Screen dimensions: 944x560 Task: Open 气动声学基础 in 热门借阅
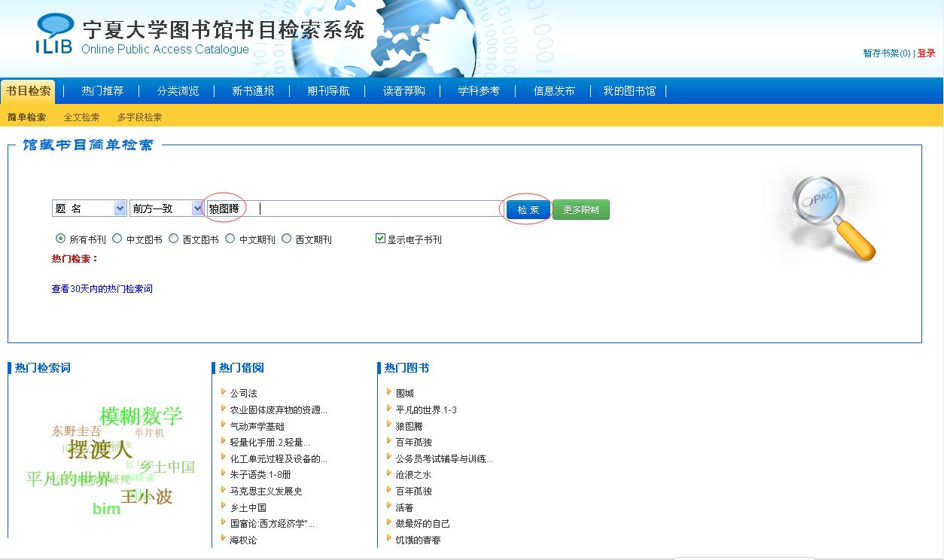click(257, 427)
